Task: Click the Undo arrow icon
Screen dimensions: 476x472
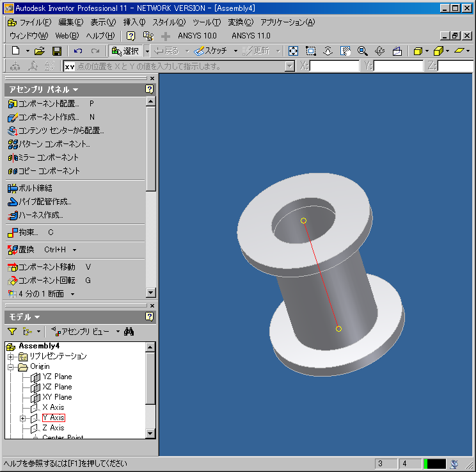Action: click(78, 51)
